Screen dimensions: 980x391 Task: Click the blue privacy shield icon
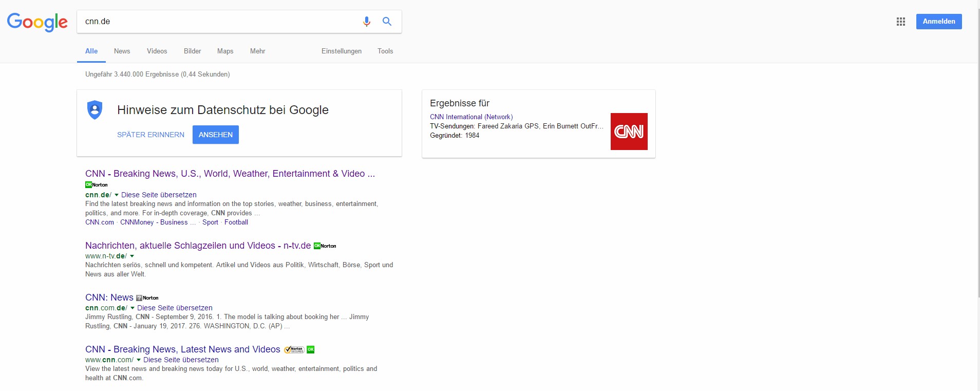[95, 110]
